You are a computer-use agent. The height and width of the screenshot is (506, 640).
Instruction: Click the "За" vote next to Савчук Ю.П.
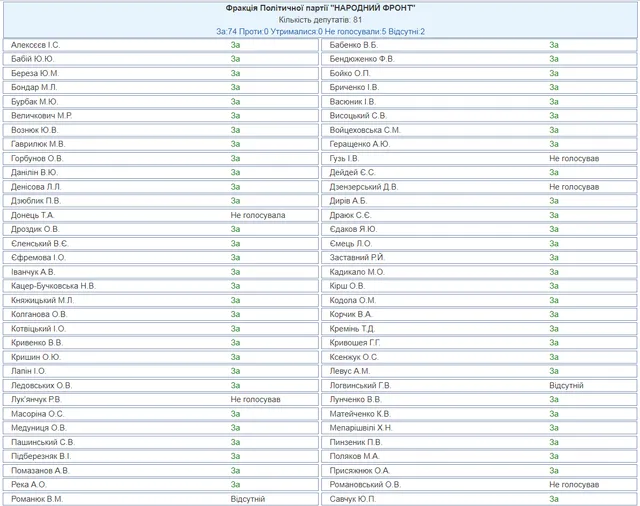tap(553, 498)
